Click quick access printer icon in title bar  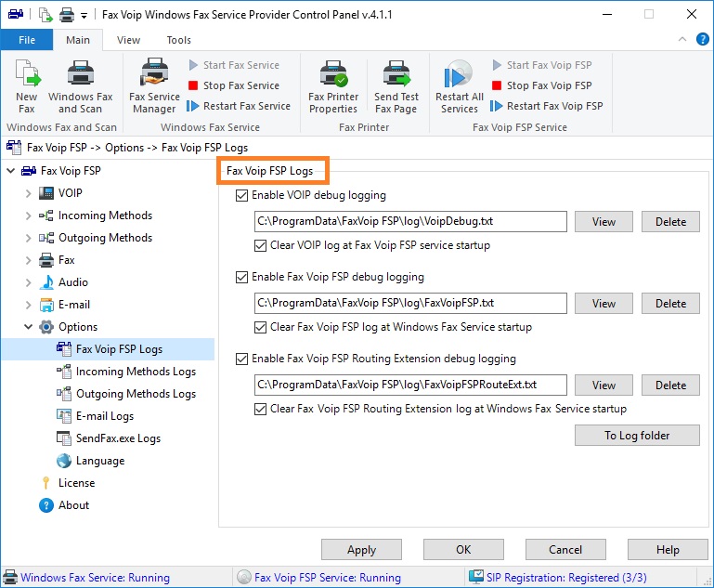[x=67, y=15]
